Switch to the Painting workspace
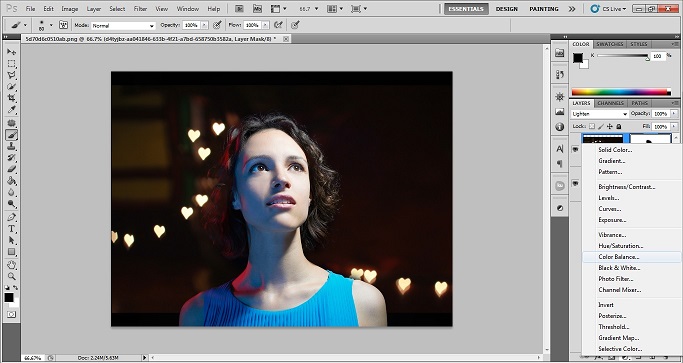The height and width of the screenshot is (363, 683). point(544,9)
